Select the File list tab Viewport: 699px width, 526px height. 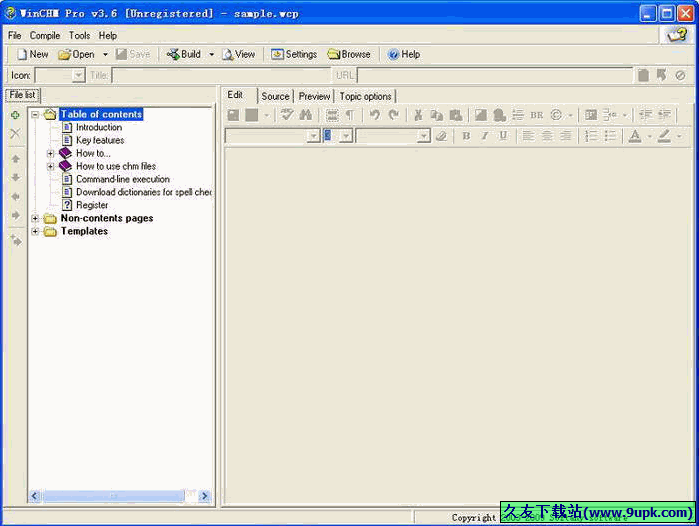tap(22, 95)
